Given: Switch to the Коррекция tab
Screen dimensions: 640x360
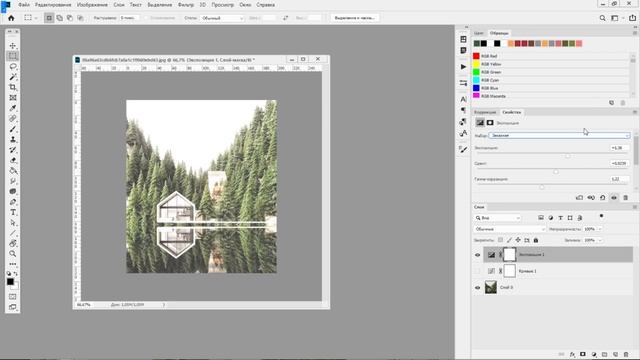Looking at the screenshot, I should click(485, 112).
